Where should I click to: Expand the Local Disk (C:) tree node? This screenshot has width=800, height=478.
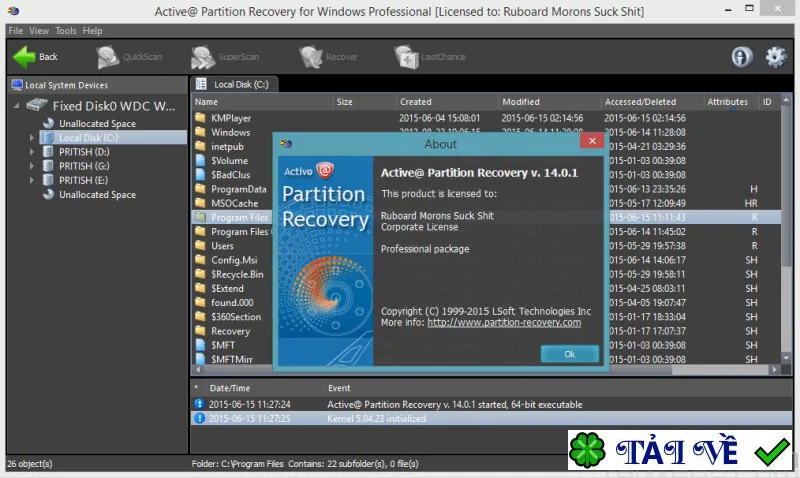(x=32, y=138)
